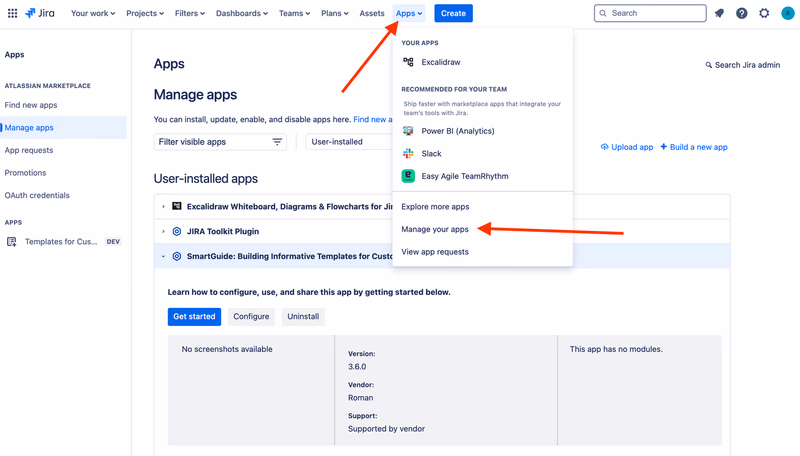
Task: Expand the JIRA Toolkit Plugin row
Action: click(163, 232)
